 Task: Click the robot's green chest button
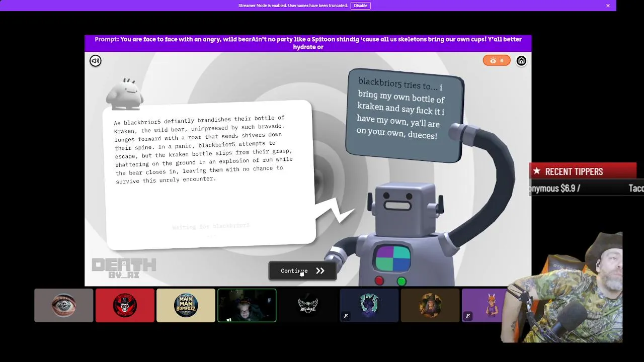tap(401, 282)
